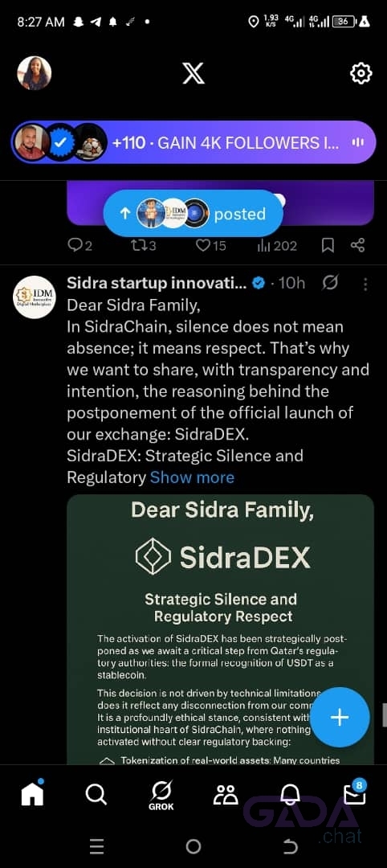
Task: Repost the tweet showing 3 reposts
Action: [144, 245]
